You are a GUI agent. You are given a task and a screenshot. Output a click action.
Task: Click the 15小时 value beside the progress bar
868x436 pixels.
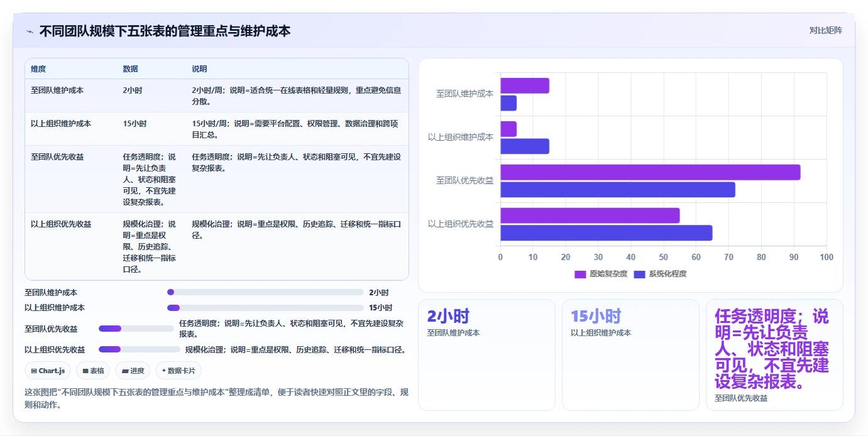click(381, 308)
